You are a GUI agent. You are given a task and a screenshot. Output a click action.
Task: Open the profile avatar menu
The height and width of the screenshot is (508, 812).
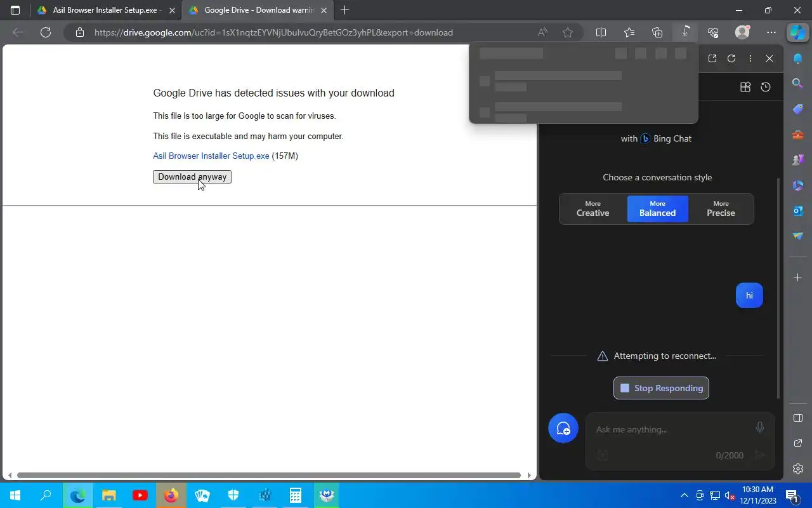coord(742,32)
